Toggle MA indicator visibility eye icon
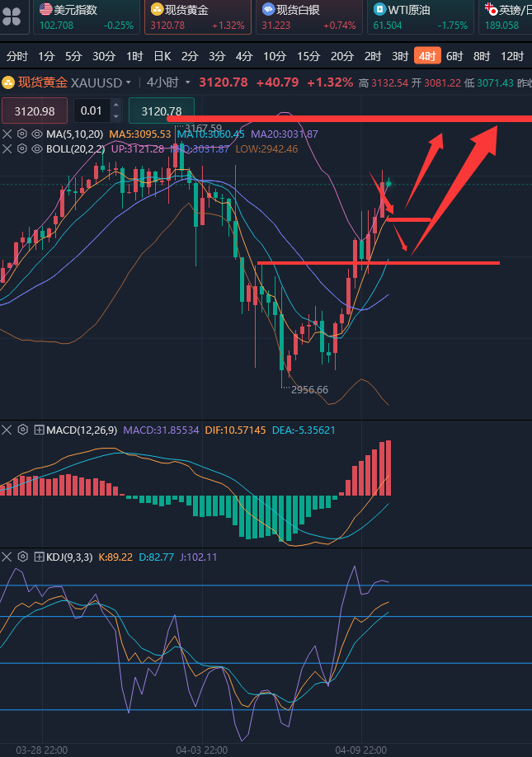Viewport: 532px width, 757px height. pos(36,134)
